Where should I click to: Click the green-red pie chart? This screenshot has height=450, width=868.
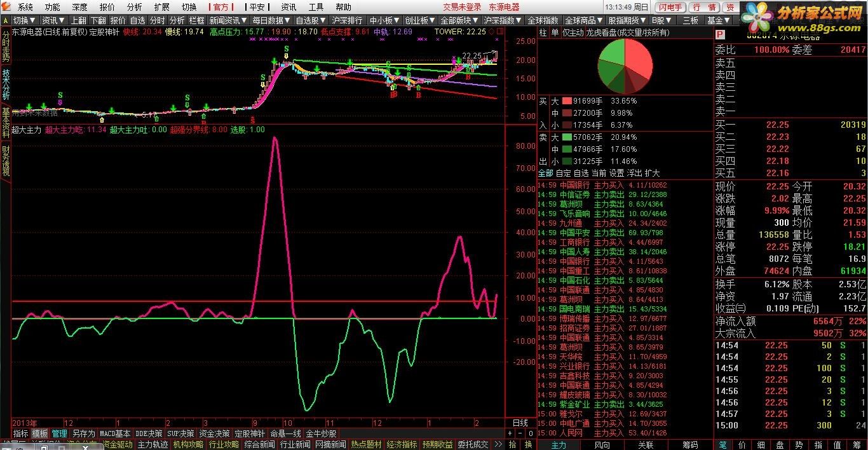pyautogui.click(x=625, y=66)
